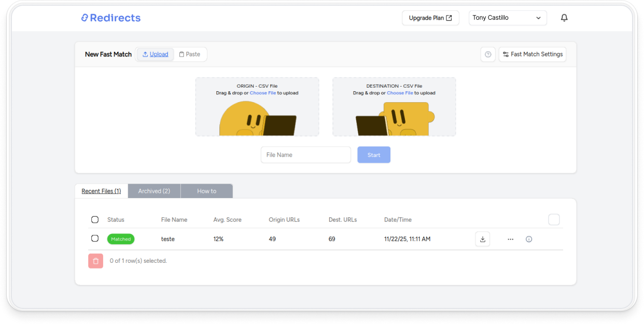Image resolution: width=644 pixels, height=324 pixels.
Task: Open Fast Match Settings
Action: tap(532, 54)
